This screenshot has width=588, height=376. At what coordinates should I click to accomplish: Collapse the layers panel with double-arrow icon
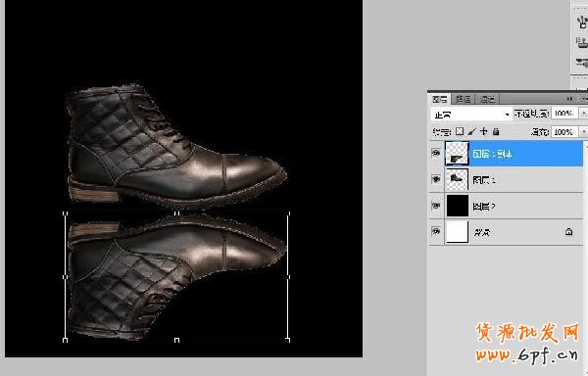point(569,99)
